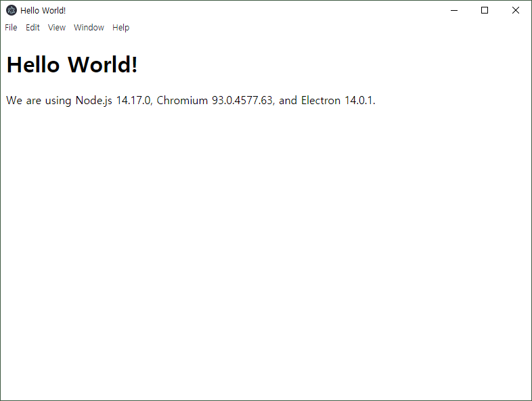Screen dimensions: 532x401
Task: Minimize the Hello World window
Action: pos(454,10)
